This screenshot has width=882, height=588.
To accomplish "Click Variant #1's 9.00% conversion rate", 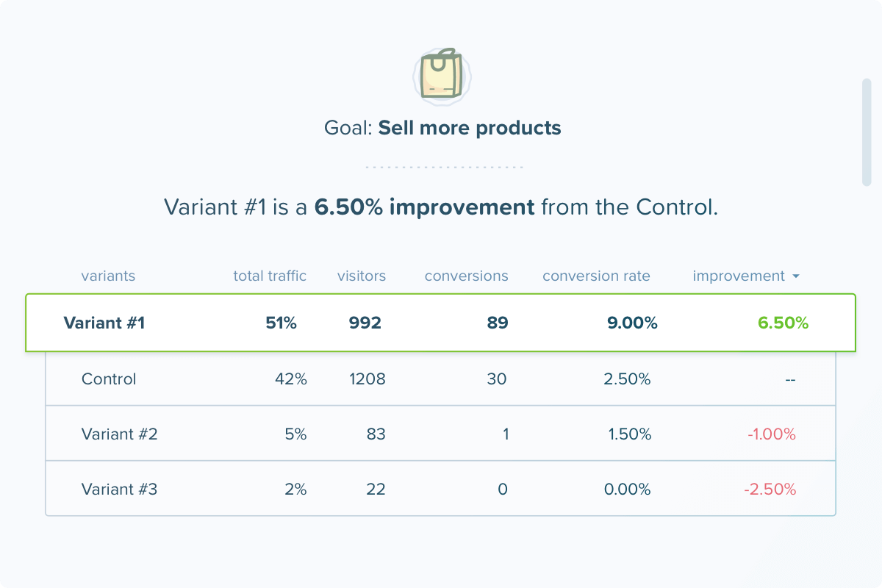I will point(632,323).
